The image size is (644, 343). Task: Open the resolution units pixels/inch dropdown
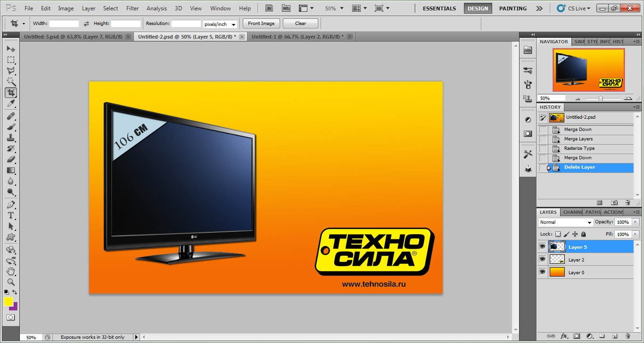(x=220, y=24)
